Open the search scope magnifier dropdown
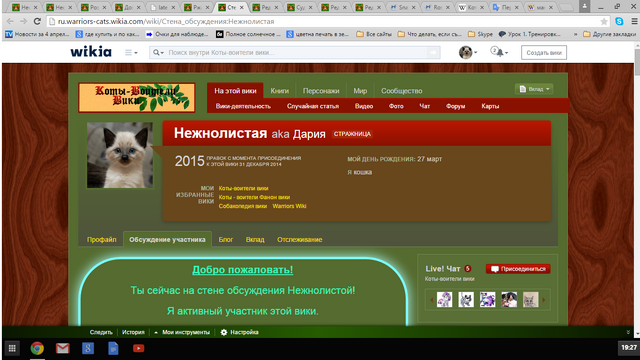This screenshot has width=640, height=360. point(158,53)
